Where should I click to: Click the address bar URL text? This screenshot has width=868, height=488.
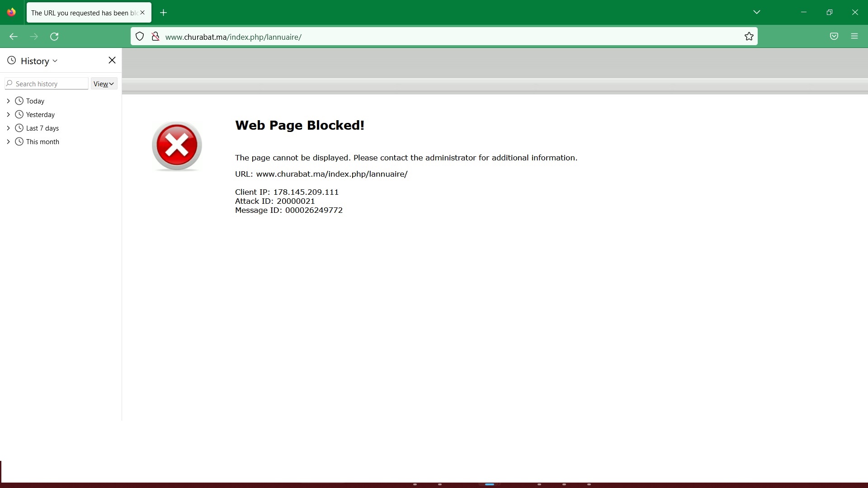point(233,37)
